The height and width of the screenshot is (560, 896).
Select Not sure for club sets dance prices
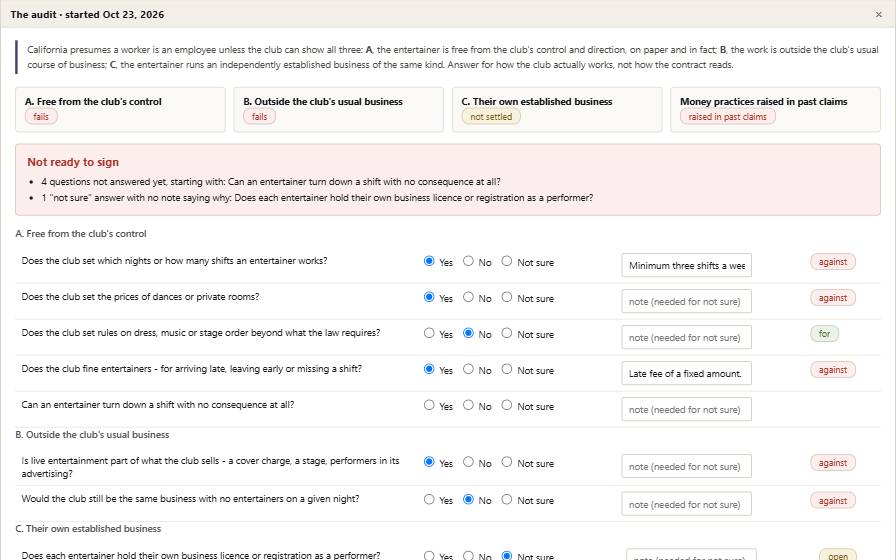[507, 297]
